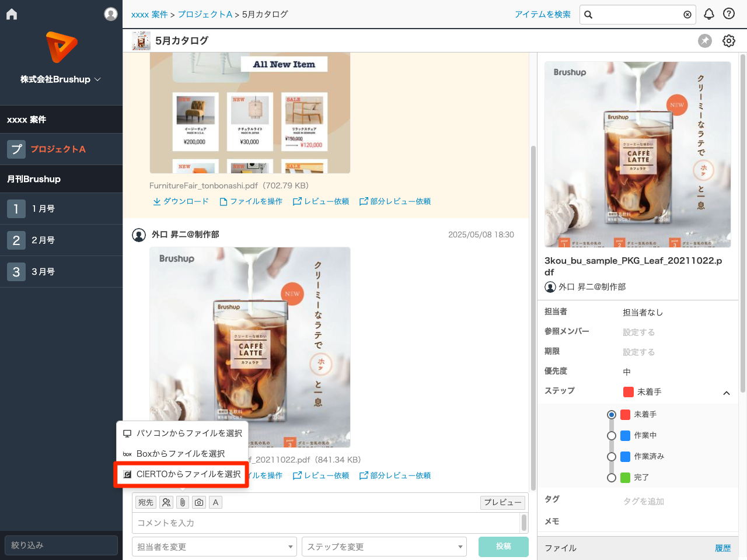
Task: Choose Boxからファイルを選択
Action: click(183, 454)
